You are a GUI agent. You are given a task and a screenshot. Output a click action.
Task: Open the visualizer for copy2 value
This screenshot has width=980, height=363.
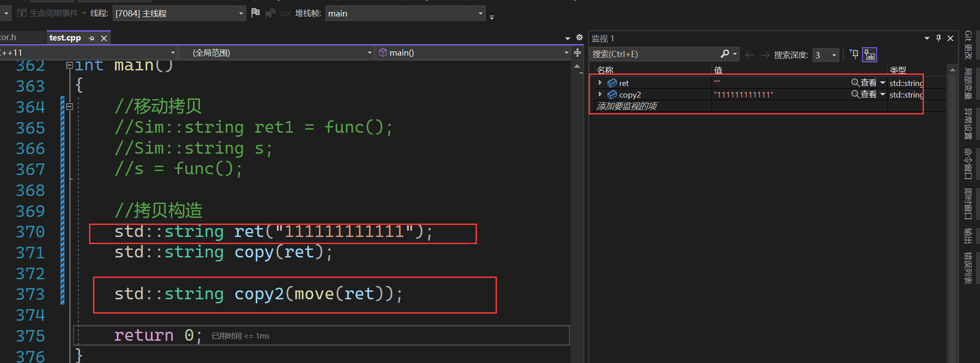(x=864, y=94)
